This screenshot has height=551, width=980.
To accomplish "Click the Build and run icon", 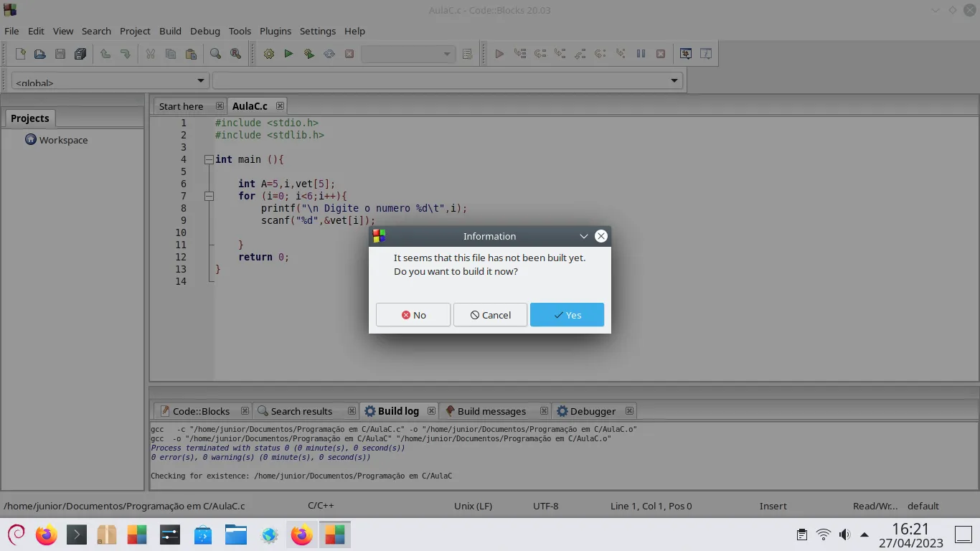I will 309,54.
